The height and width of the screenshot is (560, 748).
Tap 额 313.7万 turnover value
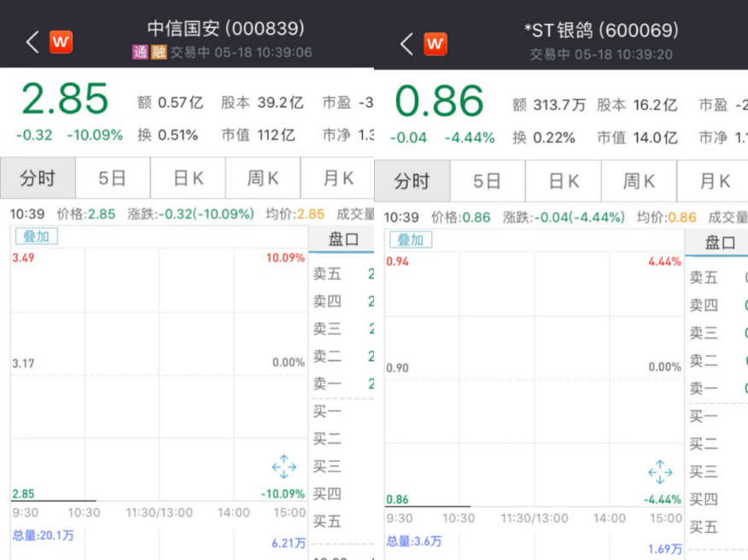549,105
